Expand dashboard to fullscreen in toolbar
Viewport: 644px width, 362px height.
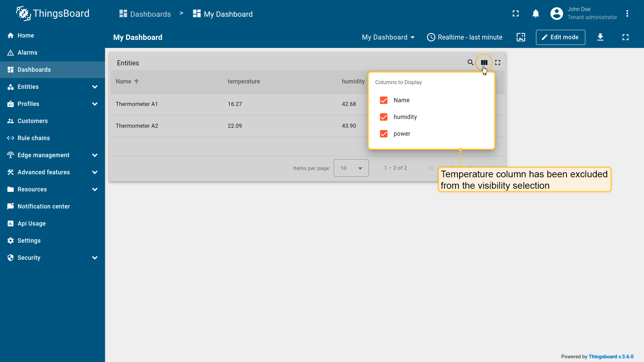coord(626,37)
